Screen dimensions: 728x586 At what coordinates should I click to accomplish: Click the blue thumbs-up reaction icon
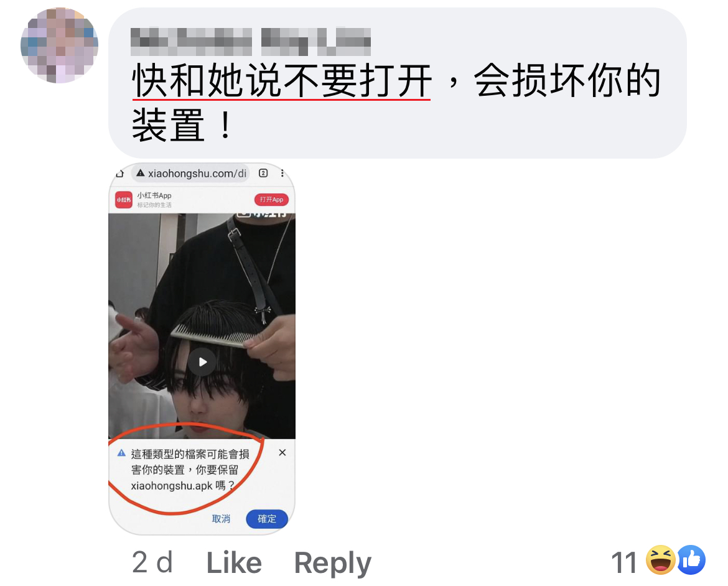[691, 560]
